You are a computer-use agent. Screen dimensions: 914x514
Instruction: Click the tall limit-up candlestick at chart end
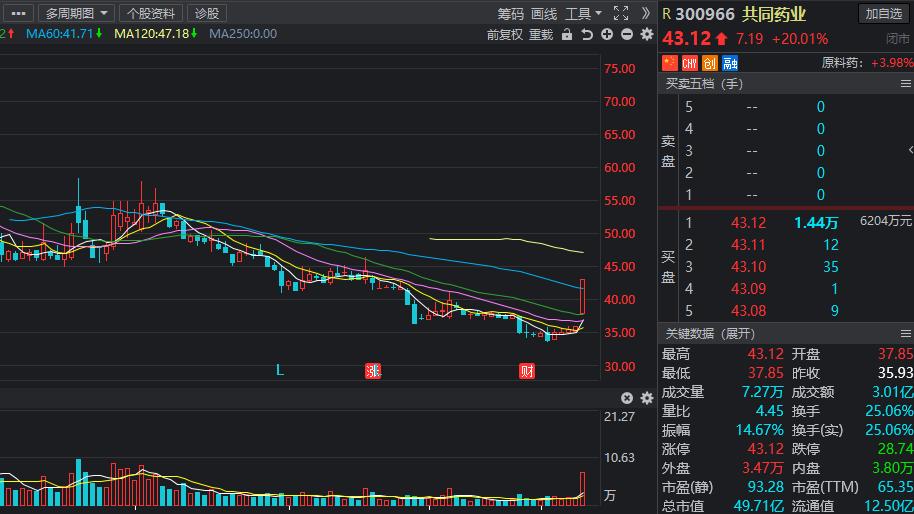coord(582,296)
